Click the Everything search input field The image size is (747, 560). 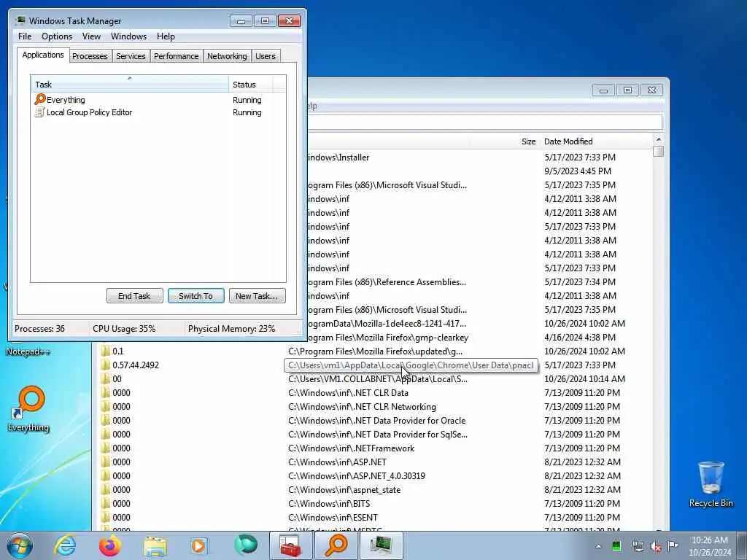(484, 122)
